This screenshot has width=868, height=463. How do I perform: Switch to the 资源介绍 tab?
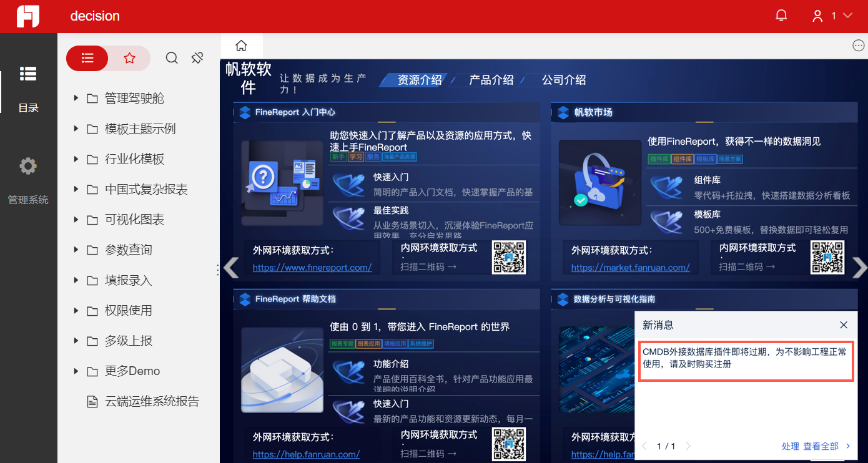pos(420,80)
